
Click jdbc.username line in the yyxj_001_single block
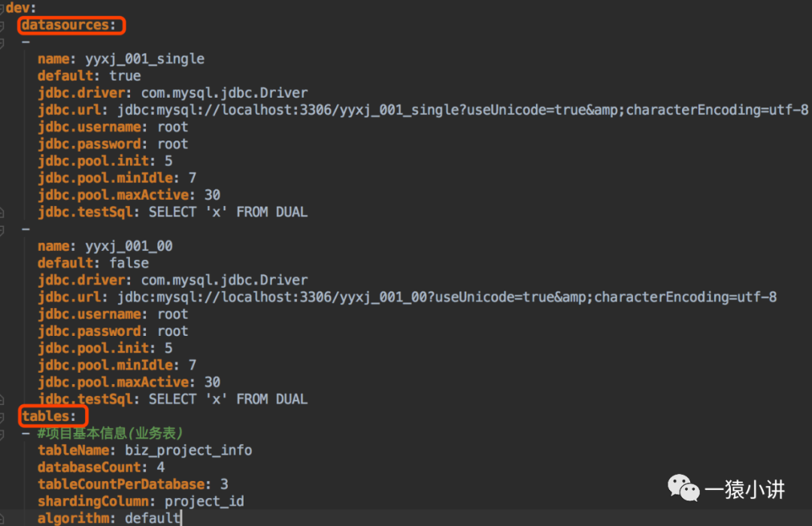113,127
